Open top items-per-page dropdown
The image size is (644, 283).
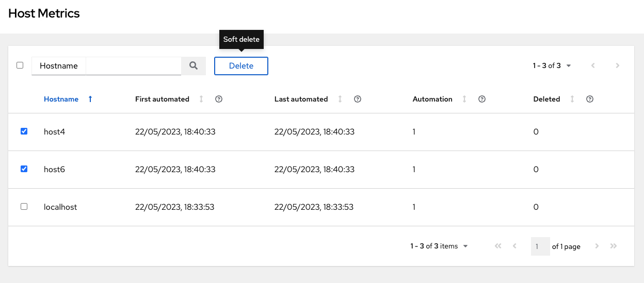(x=552, y=66)
